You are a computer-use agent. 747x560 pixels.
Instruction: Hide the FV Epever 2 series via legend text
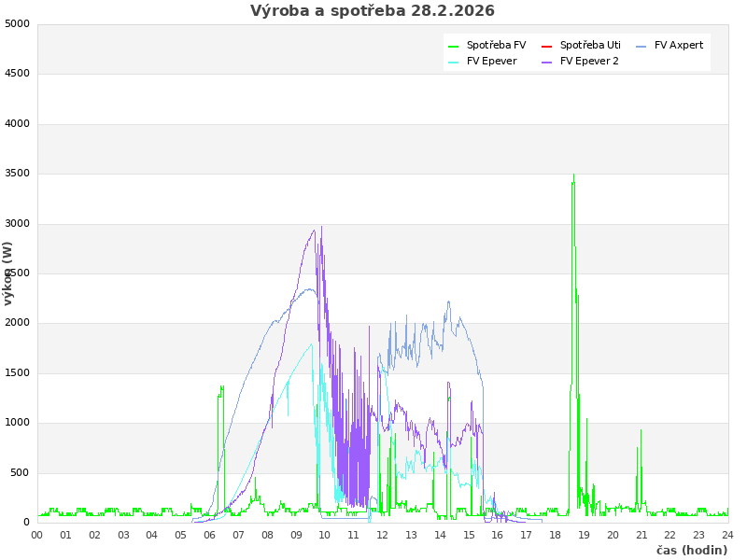coord(589,61)
